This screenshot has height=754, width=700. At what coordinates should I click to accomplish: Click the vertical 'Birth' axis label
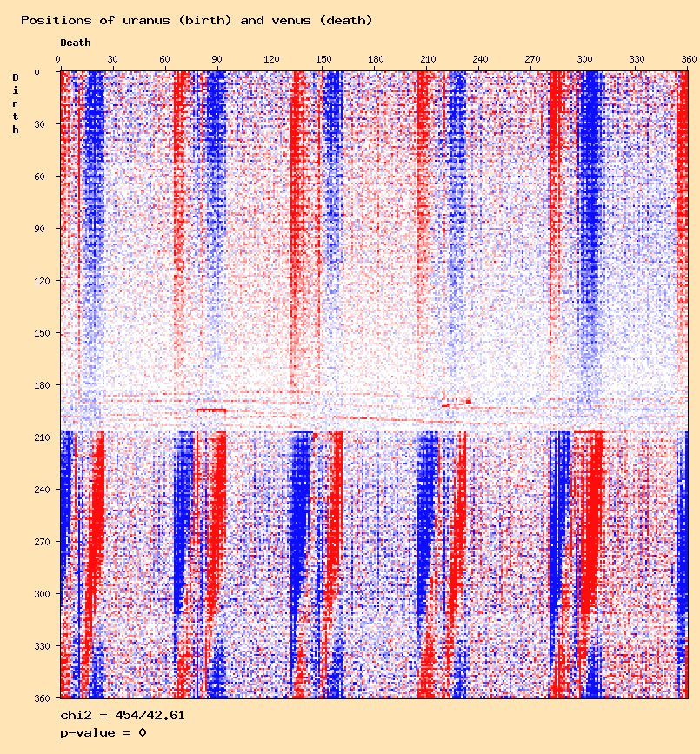tap(16, 103)
